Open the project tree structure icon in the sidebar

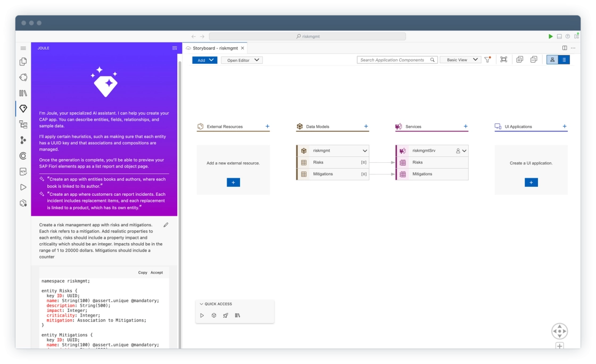[23, 124]
